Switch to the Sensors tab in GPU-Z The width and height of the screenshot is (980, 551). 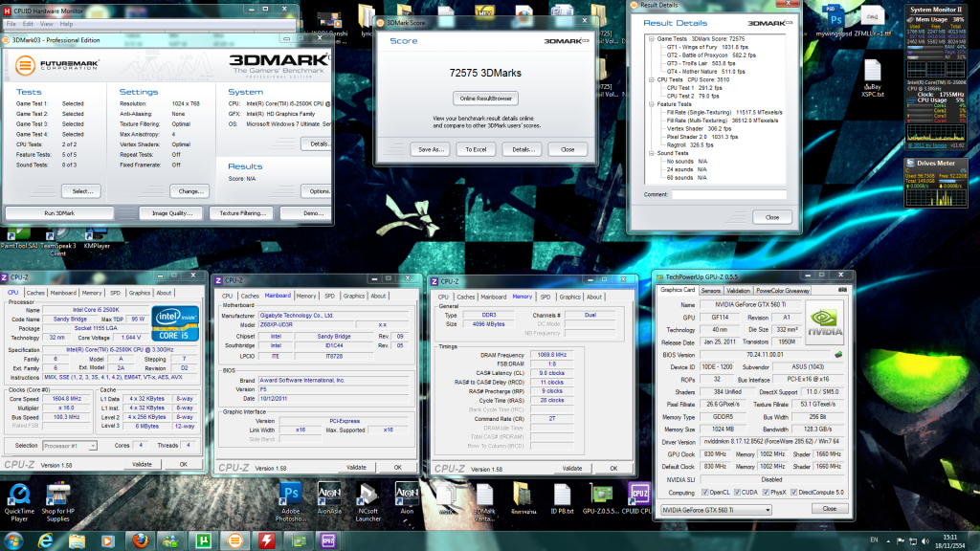711,290
